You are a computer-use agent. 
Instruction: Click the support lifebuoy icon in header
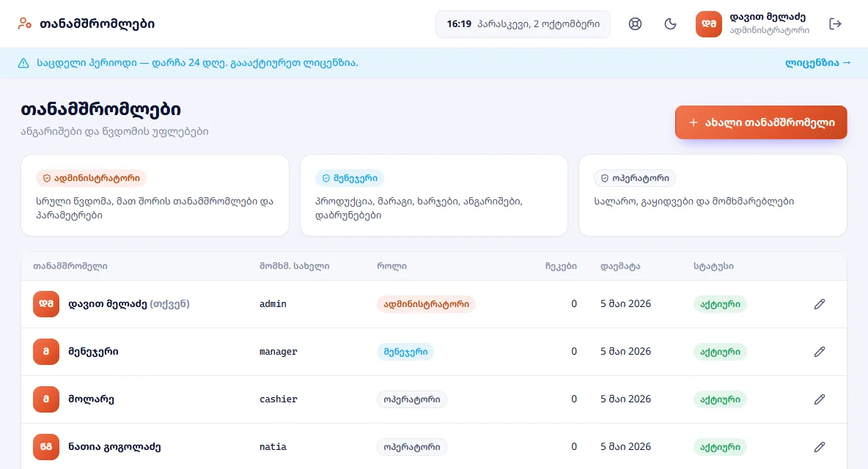(x=635, y=23)
